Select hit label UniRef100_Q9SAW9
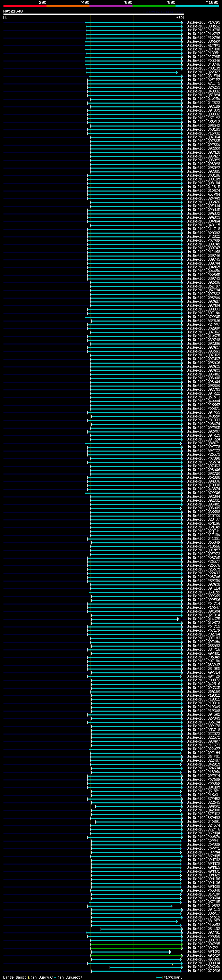The image size is (222, 980). pos(203,508)
